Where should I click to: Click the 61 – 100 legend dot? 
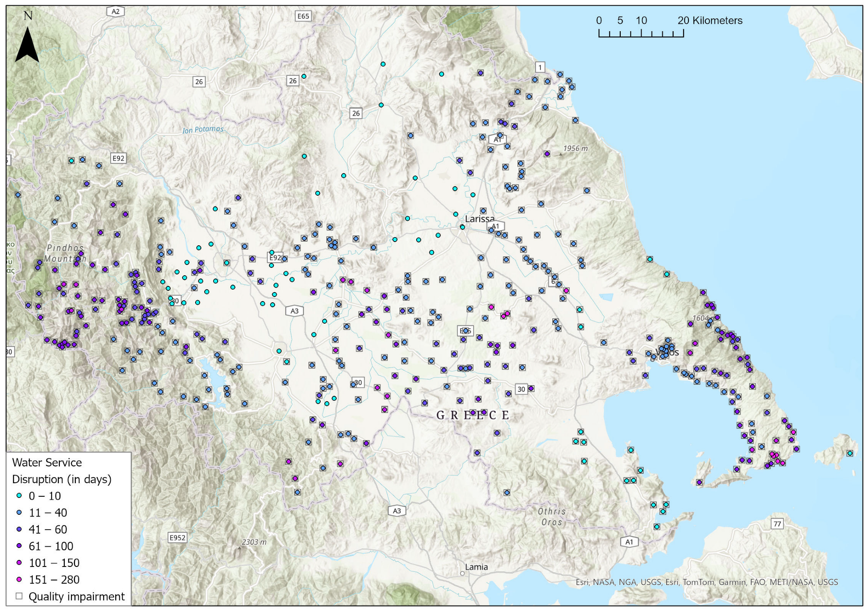[19, 546]
